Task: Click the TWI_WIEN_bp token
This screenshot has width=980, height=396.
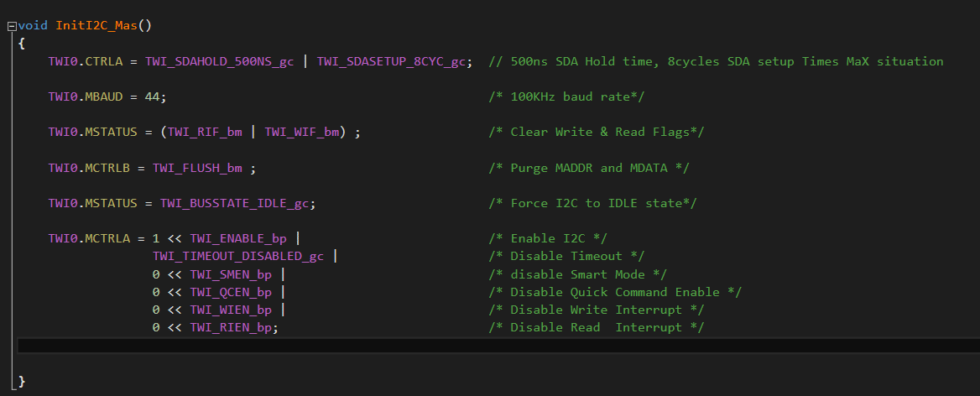Action: (x=231, y=310)
